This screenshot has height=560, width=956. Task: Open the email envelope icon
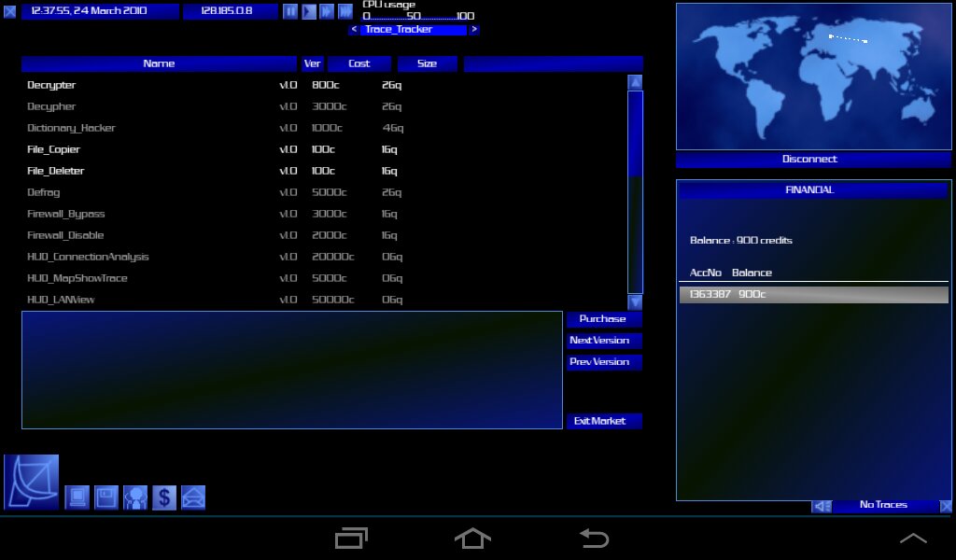pos(193,497)
